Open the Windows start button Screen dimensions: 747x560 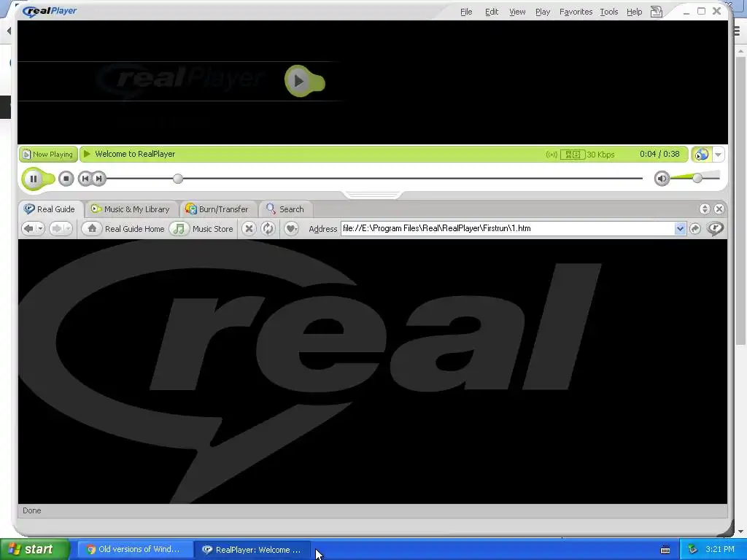click(34, 550)
